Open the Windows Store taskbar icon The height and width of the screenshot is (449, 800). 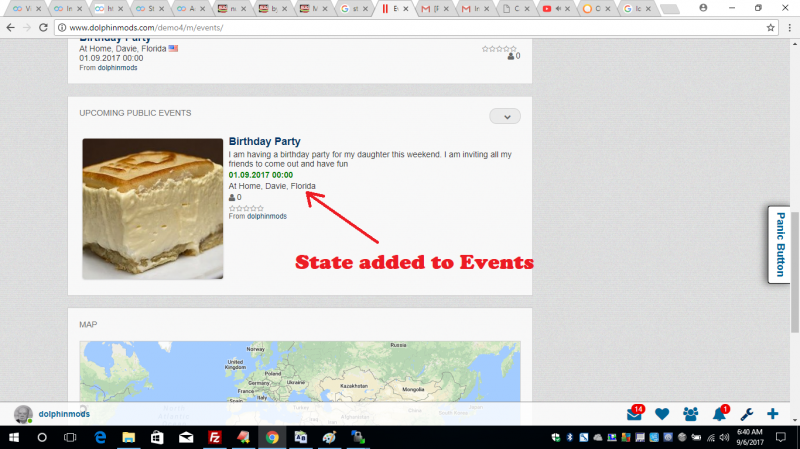click(157, 437)
